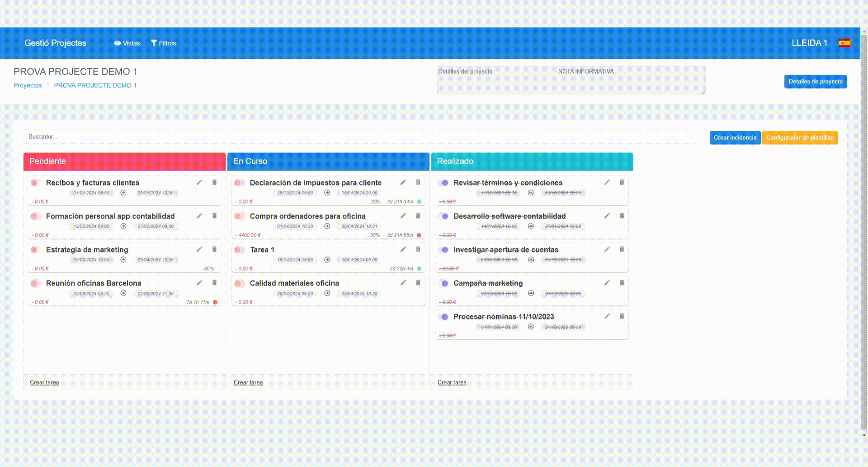Toggle status switch for Declaración de impuestos
868x467 pixels.
(x=239, y=183)
